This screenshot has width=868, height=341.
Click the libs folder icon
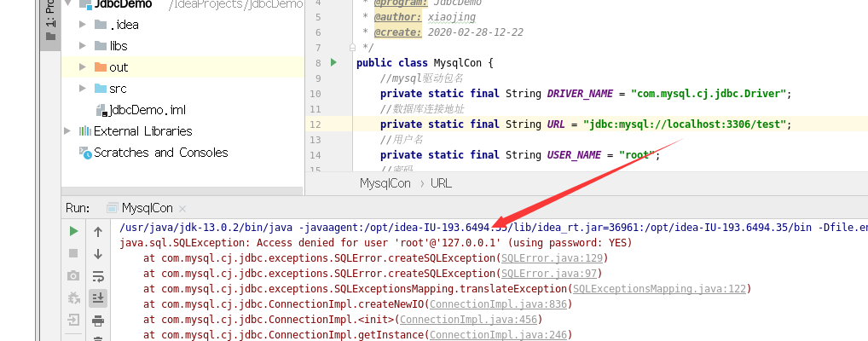click(x=101, y=45)
